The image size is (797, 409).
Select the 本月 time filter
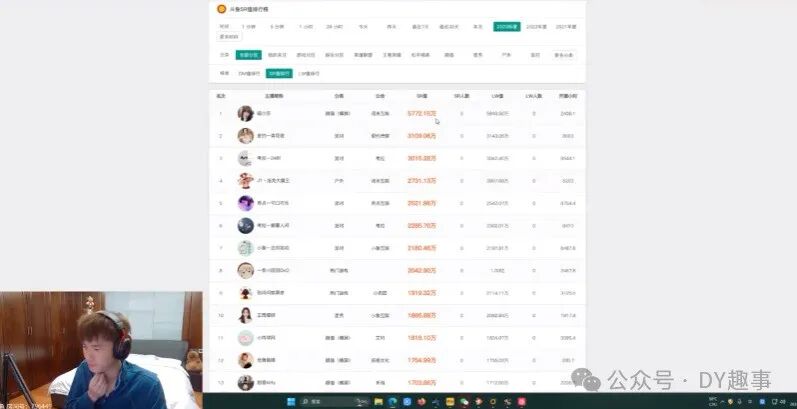pyautogui.click(x=477, y=26)
